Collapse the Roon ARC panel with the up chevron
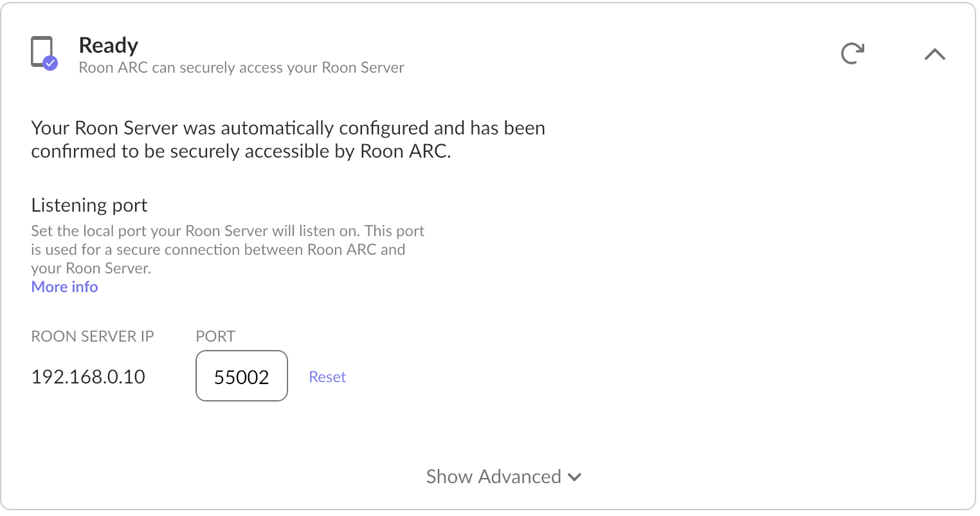 [934, 54]
